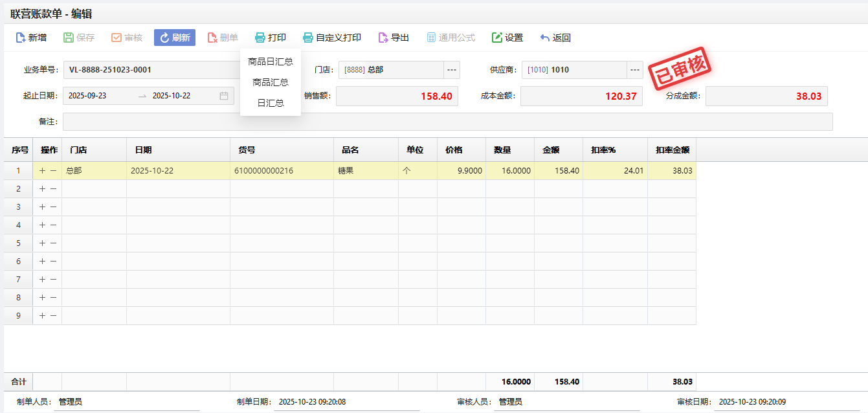Click the 备注 remarks input field
The width and height of the screenshot is (868, 413).
(x=447, y=122)
